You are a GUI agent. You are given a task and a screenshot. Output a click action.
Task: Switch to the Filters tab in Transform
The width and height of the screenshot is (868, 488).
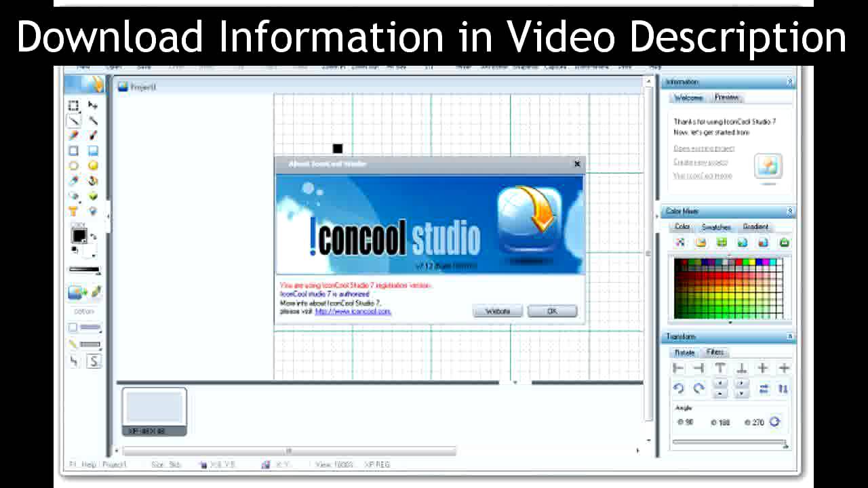tap(715, 352)
